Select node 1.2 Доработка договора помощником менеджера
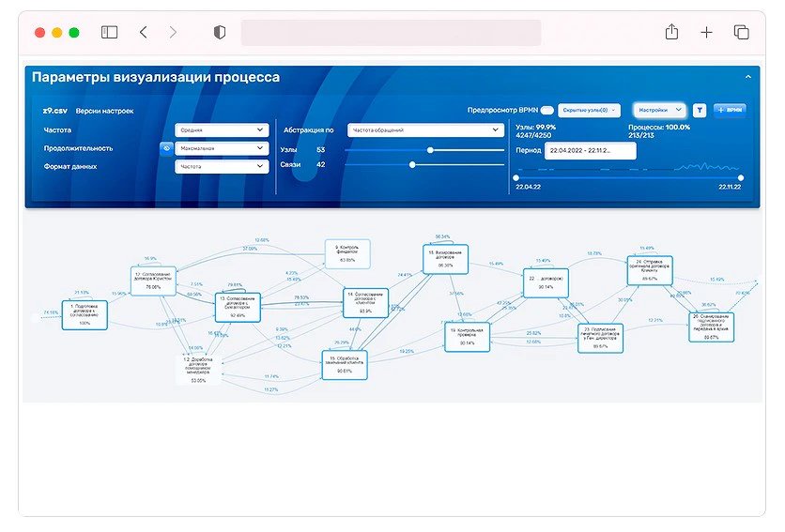The height and width of the screenshot is (532, 785). [x=198, y=370]
